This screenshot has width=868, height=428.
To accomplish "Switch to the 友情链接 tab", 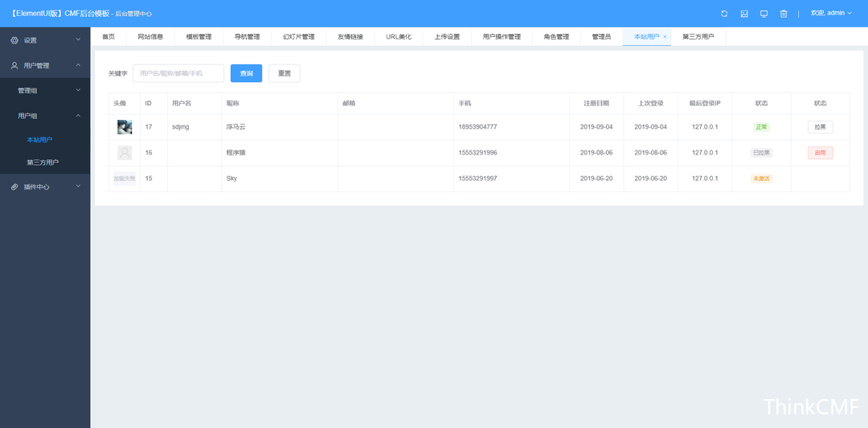I will (350, 36).
